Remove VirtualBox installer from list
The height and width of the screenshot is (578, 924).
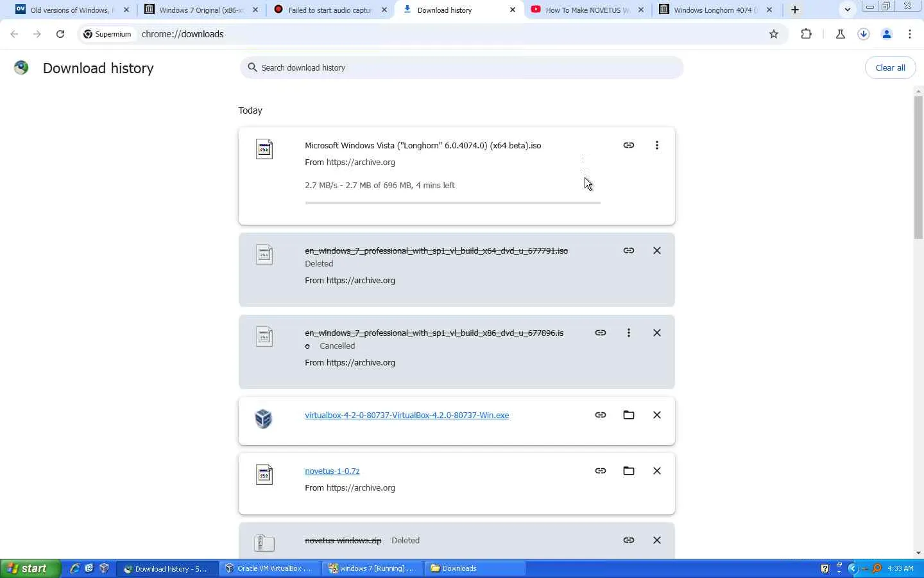[657, 415]
